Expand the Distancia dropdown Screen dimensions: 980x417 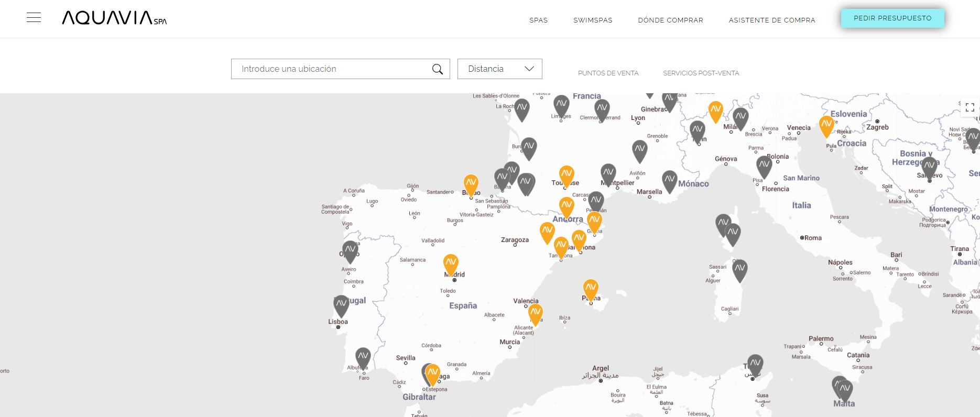coord(499,69)
